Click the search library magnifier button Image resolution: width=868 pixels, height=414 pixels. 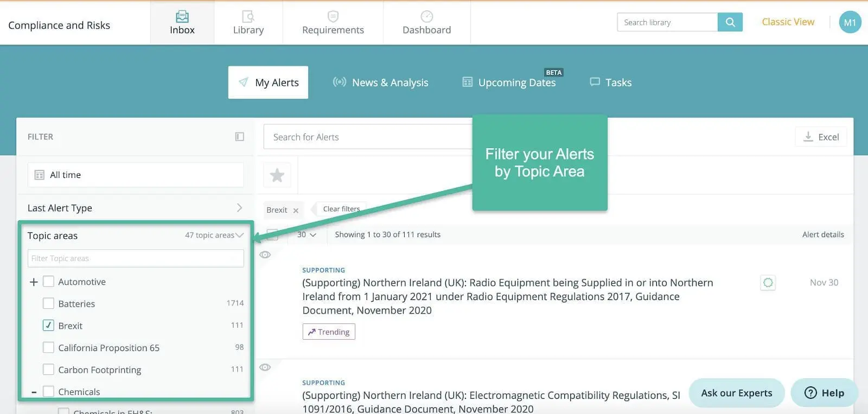pos(730,22)
